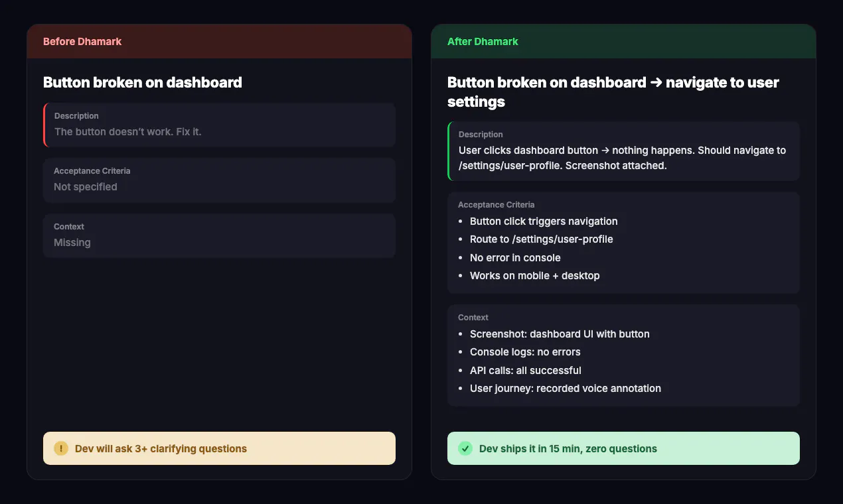Screen dimensions: 843x504
Task: Click "Dev ships it in 15 min, zero questions" banner
Action: point(623,448)
